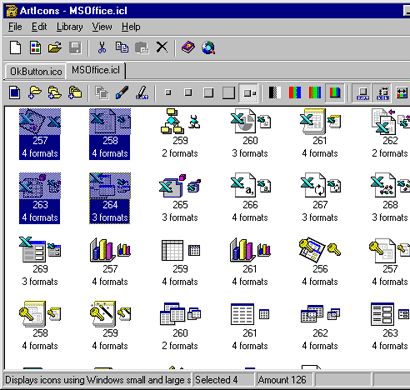
Task: Select the highlighted Excel cube icon 263
Action: coord(40,198)
